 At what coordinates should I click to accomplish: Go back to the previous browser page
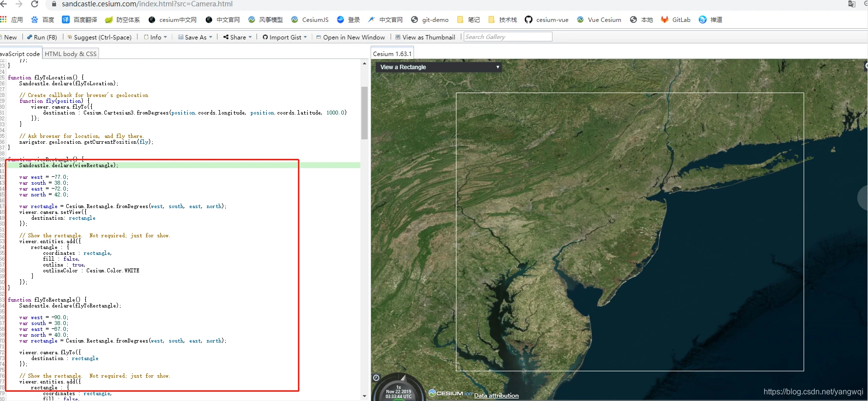point(3,4)
